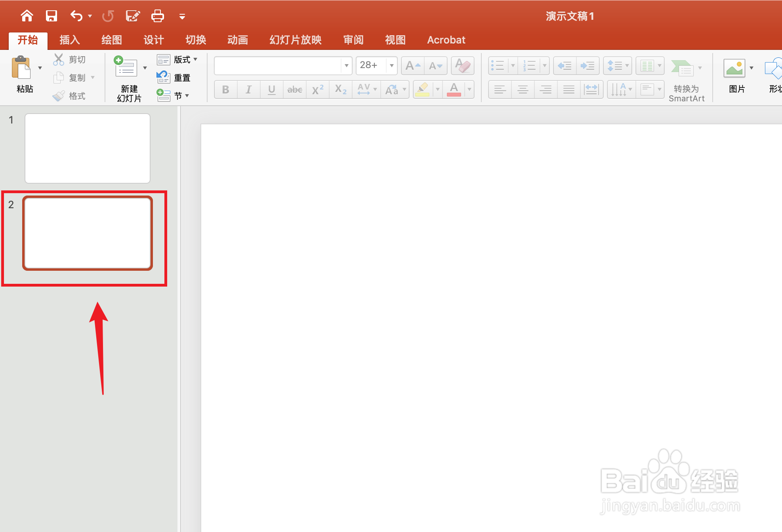
Task: Click the Home icon
Action: [27, 16]
